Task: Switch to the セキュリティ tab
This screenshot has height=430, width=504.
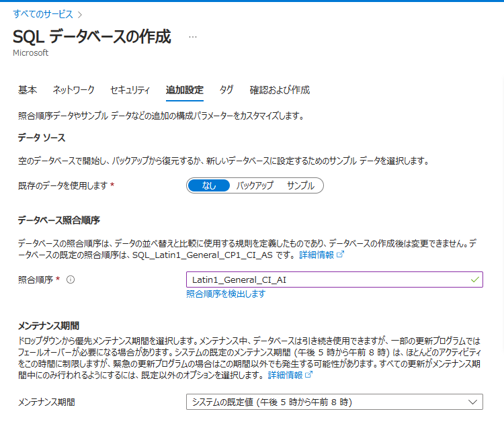Action: [x=130, y=90]
